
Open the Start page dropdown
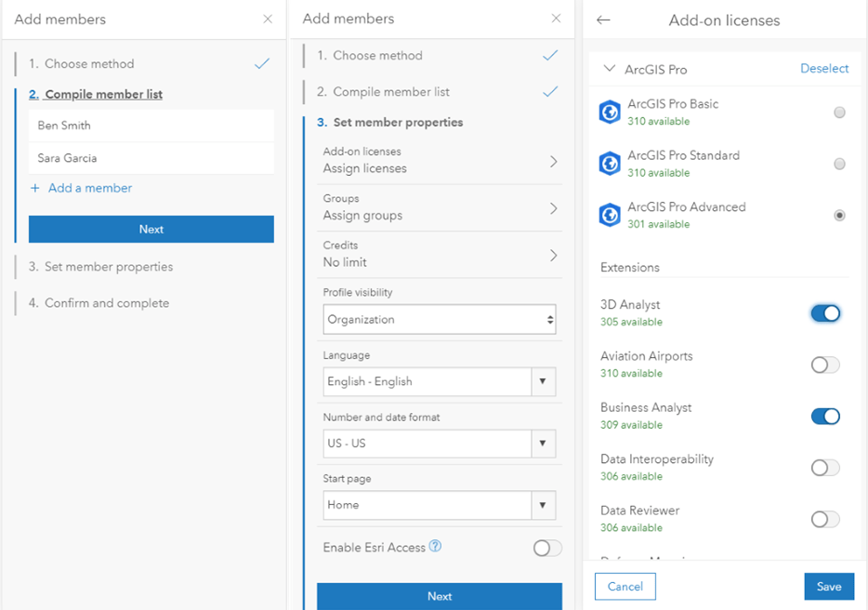[543, 506]
